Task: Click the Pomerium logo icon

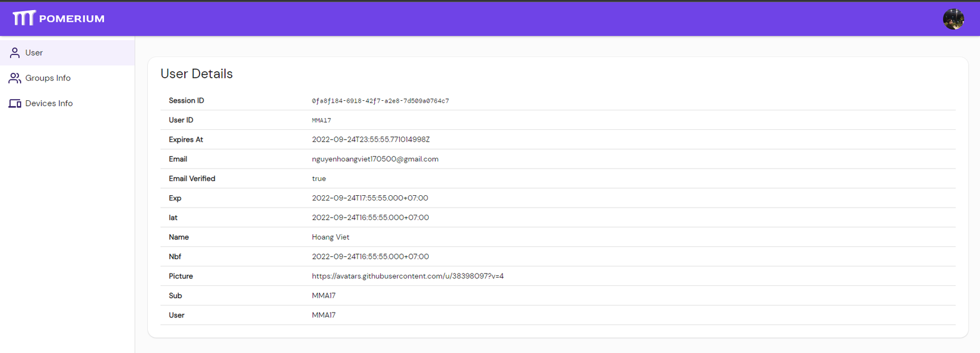Action: coord(24,18)
